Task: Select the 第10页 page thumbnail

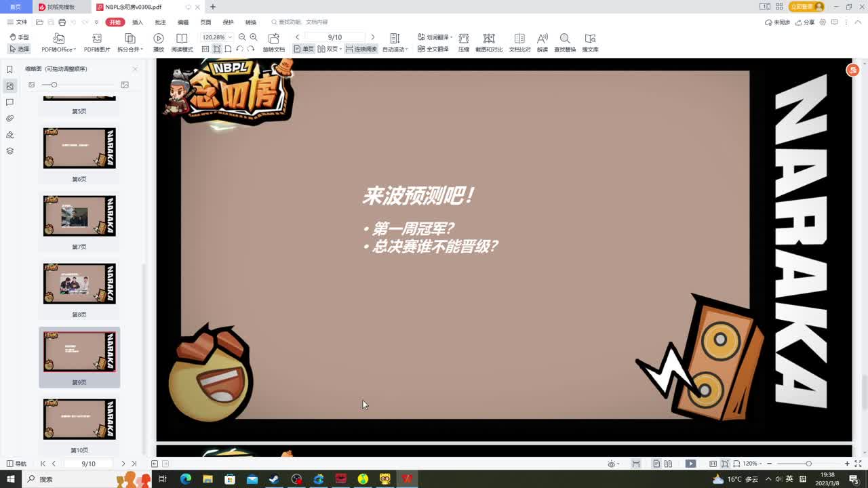Action: coord(79,419)
